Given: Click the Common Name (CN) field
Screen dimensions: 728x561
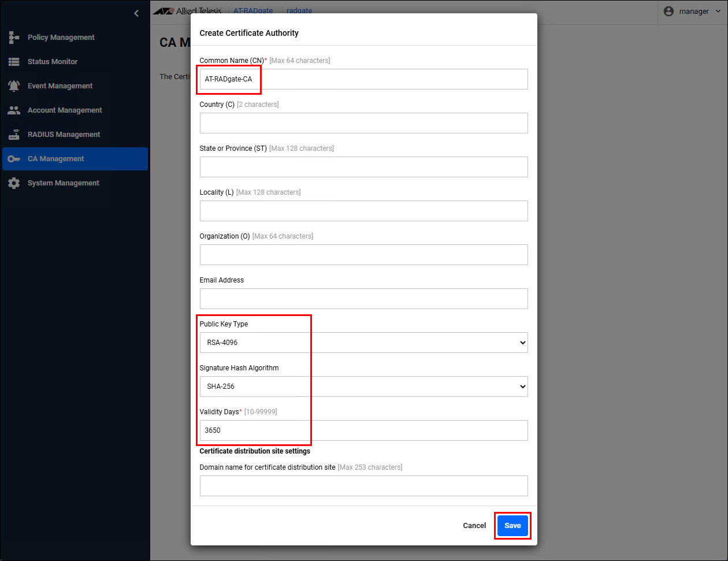Looking at the screenshot, I should pos(364,79).
